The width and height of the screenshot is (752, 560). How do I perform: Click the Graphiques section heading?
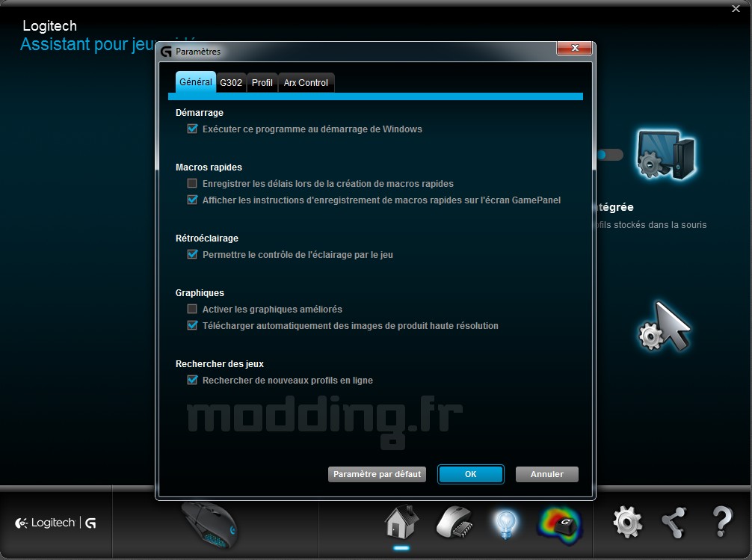click(200, 293)
